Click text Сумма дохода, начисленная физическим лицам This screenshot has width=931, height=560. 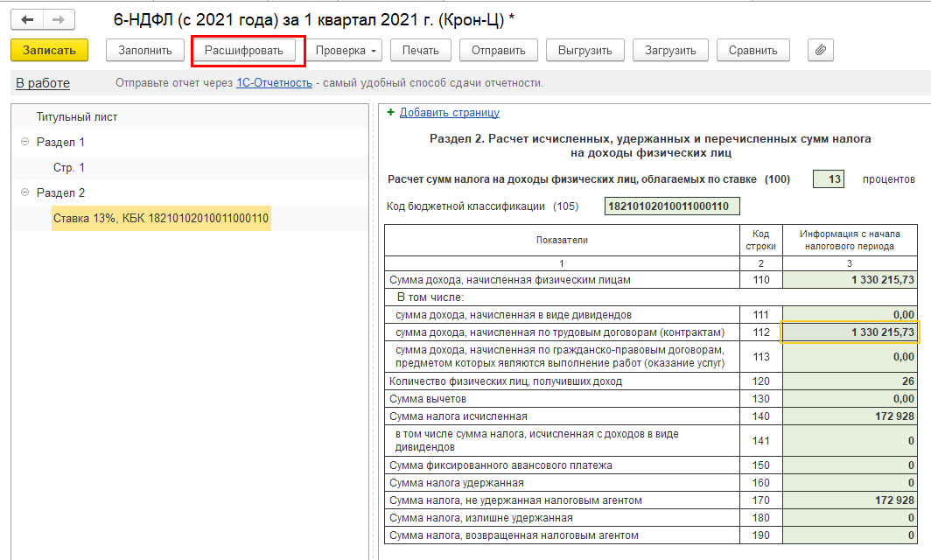(x=510, y=280)
